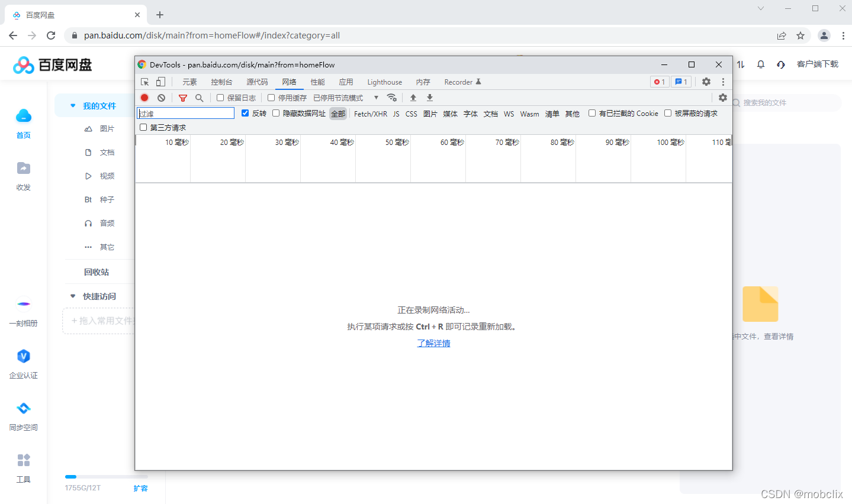
Task: Open Chrome three-dot menu
Action: (843, 35)
